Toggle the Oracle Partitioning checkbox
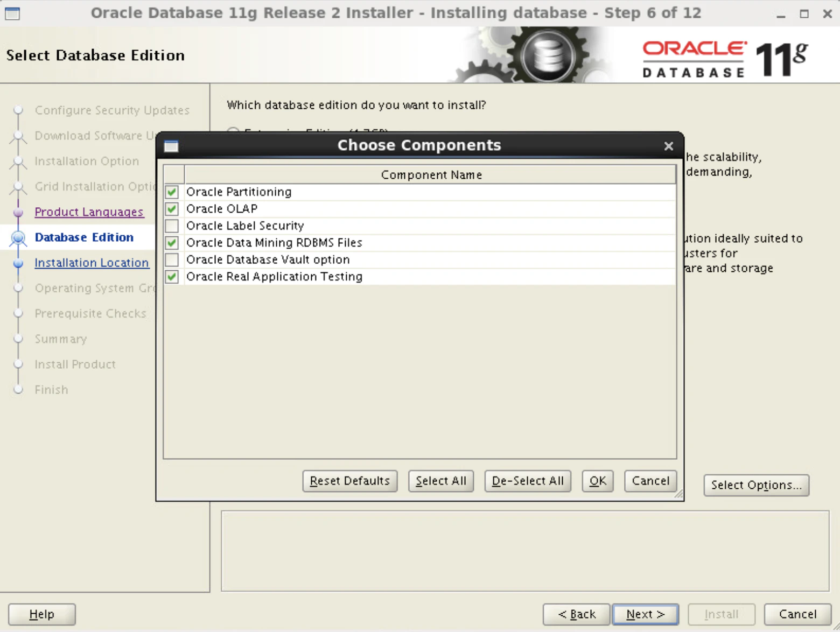This screenshot has height=632, width=840. tap(172, 192)
